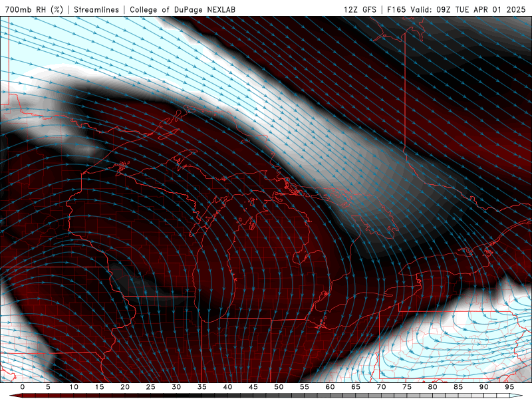
Task: Click the '25' colorbar scale label
Action: click(x=151, y=387)
